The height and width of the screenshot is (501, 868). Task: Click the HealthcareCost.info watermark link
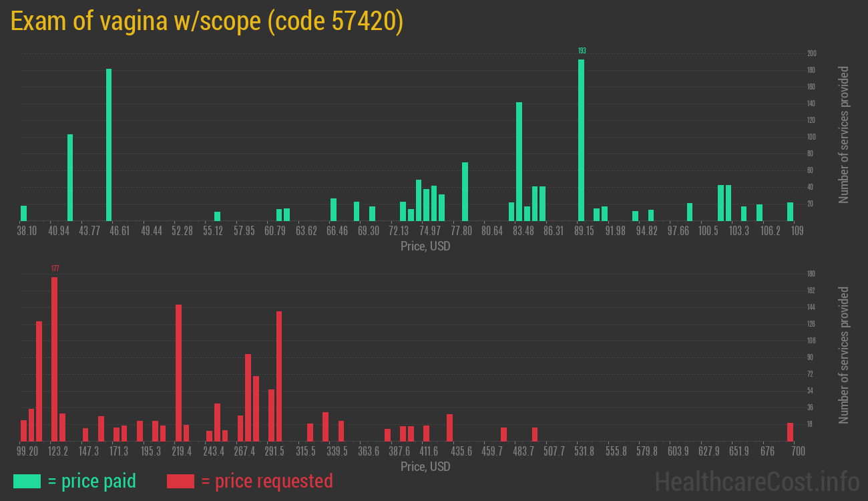756,481
